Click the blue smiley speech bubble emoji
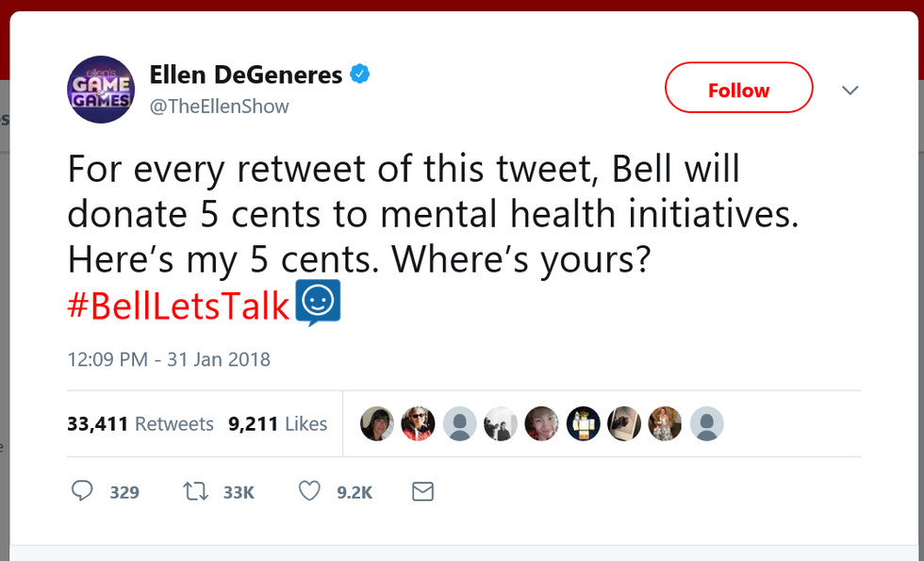 click(318, 304)
